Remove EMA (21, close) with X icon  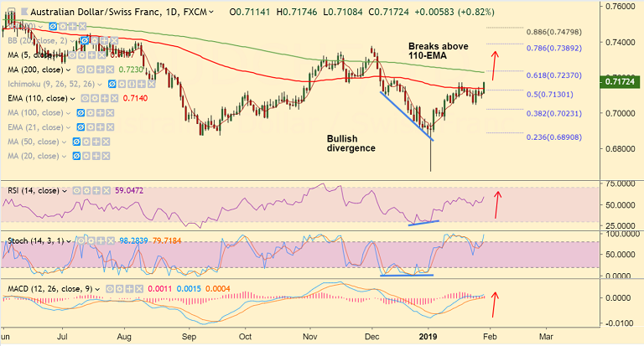click(110, 127)
